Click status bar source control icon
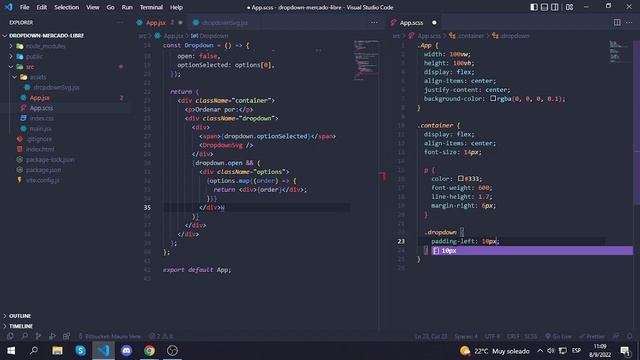The image size is (640, 360). [38, 336]
